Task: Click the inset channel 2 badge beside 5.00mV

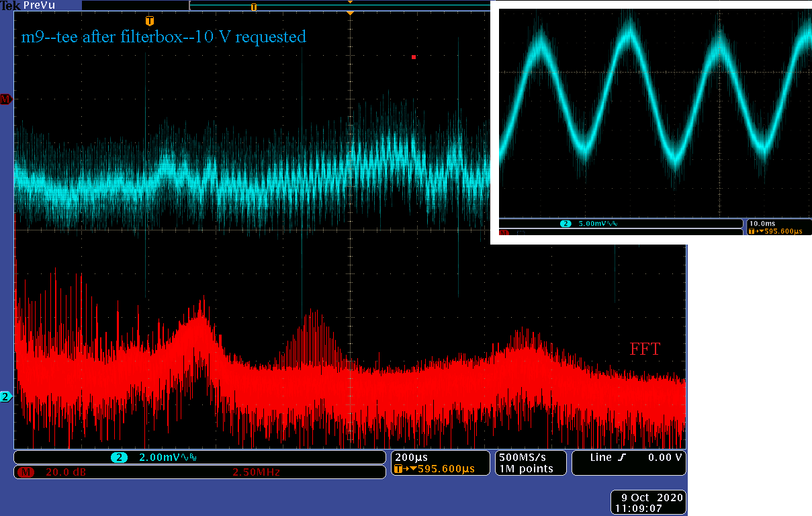Action: 566,223
